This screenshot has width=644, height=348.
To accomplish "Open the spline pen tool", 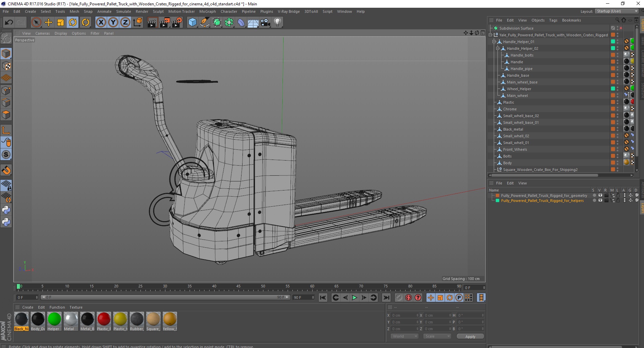I will coord(204,23).
